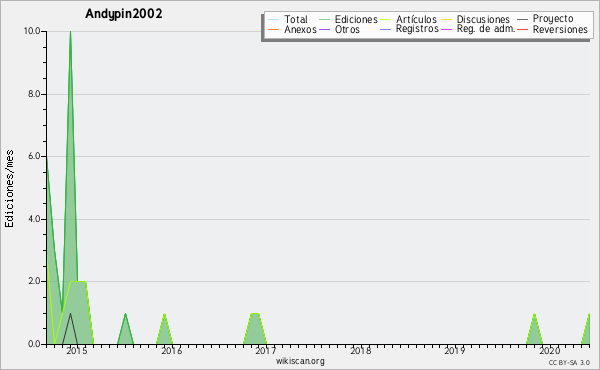Click the Y-axis label Ediciones/mes

point(9,188)
